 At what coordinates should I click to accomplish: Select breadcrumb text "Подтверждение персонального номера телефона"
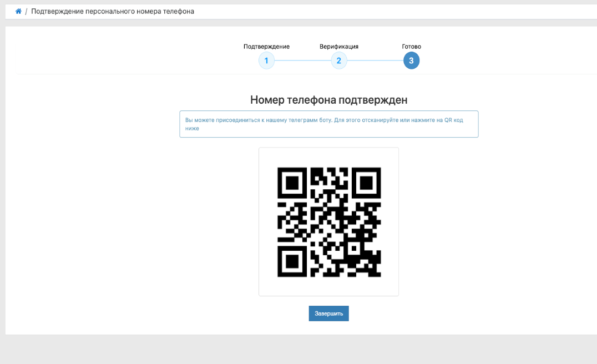pos(112,12)
